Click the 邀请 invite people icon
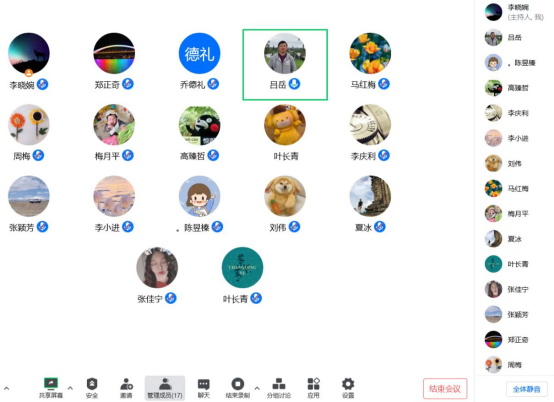The image size is (554, 402). coord(126,388)
